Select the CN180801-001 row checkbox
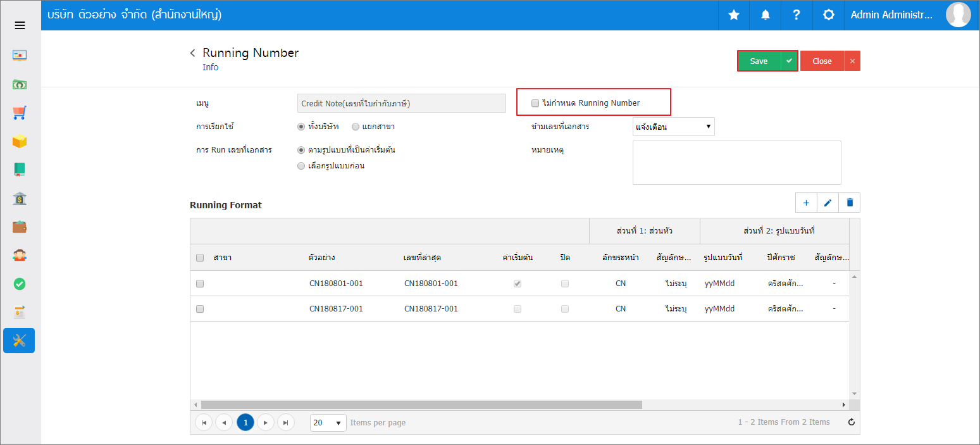Viewport: 980px width, 445px height. point(200,284)
